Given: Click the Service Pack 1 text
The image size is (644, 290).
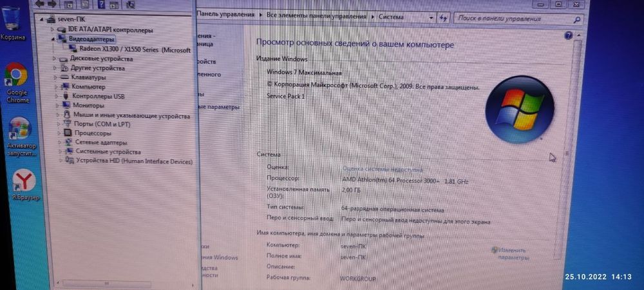Looking at the screenshot, I should (286, 96).
